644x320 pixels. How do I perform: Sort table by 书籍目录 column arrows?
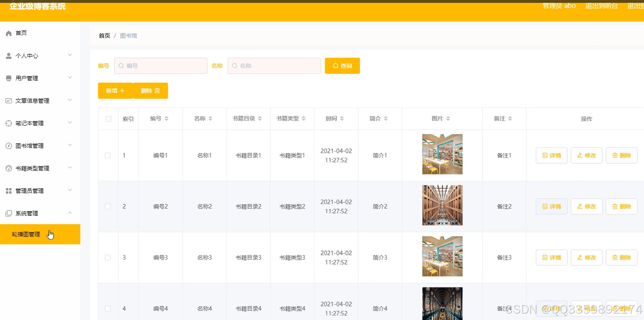[x=260, y=118]
